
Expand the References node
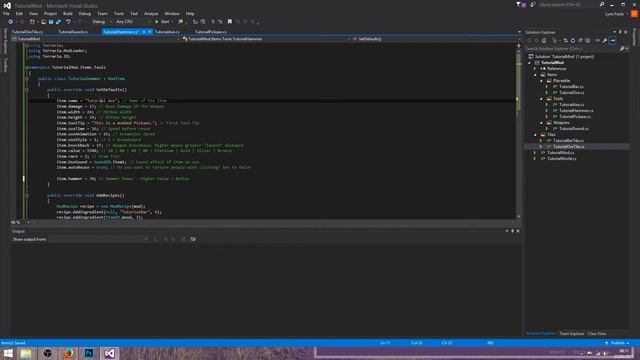535,69
